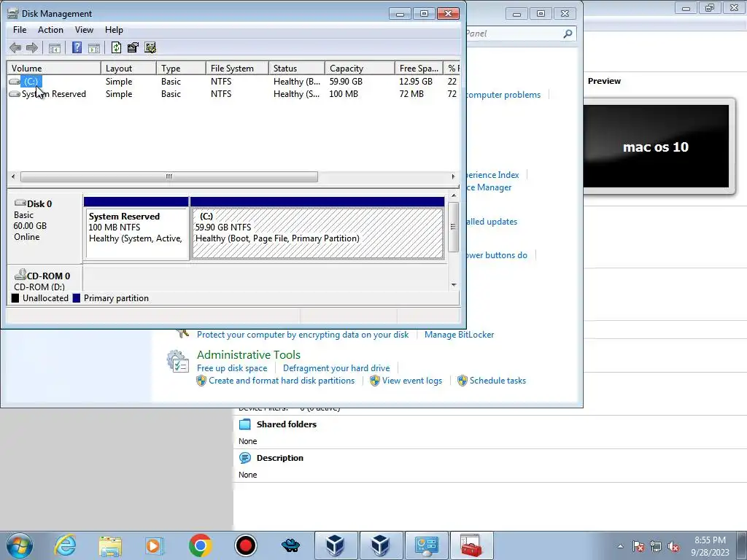
Task: Open Windows Explorer folder icon on taskbar
Action: [110, 545]
